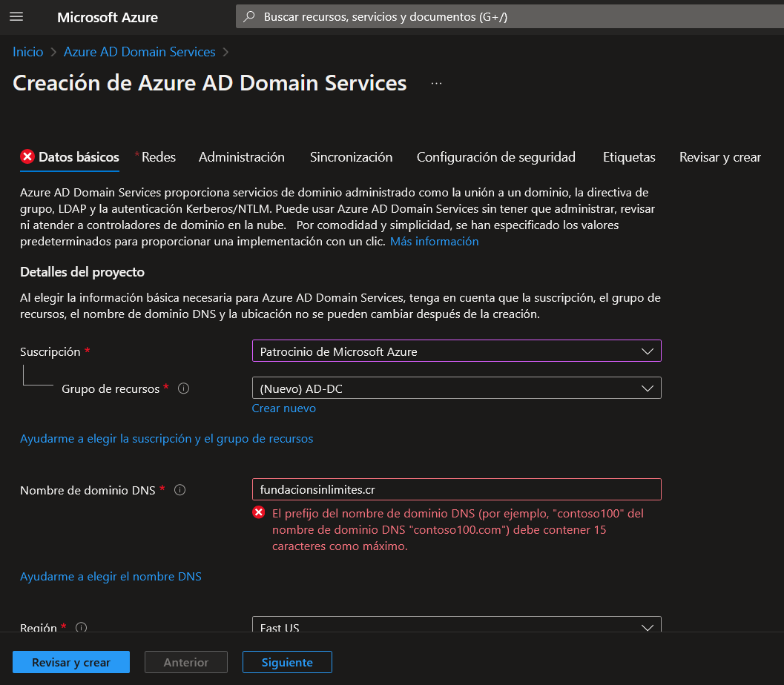Open the ellipsis more options menu
Image resolution: width=784 pixels, height=685 pixels.
click(436, 84)
